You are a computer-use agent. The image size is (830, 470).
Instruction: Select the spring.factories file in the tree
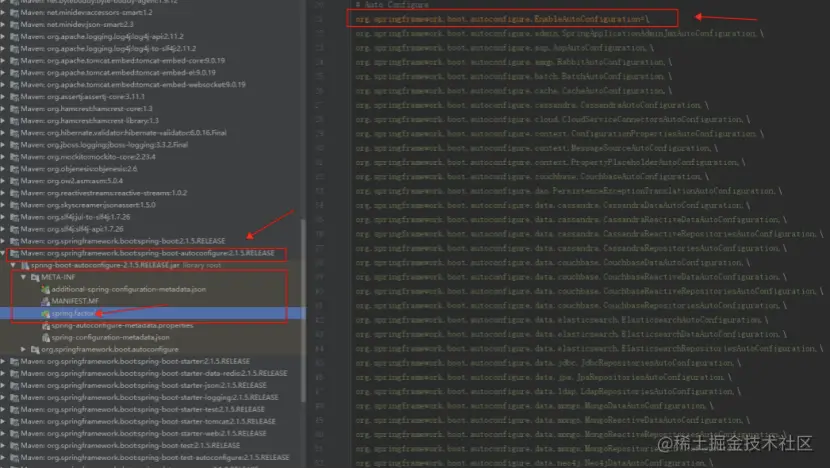click(152, 313)
